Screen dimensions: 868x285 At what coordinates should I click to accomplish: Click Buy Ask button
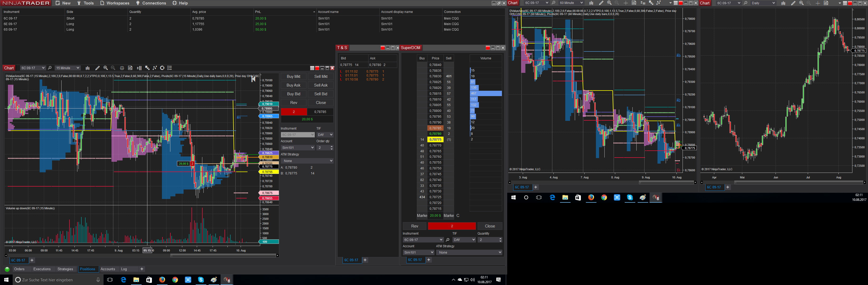pyautogui.click(x=293, y=85)
